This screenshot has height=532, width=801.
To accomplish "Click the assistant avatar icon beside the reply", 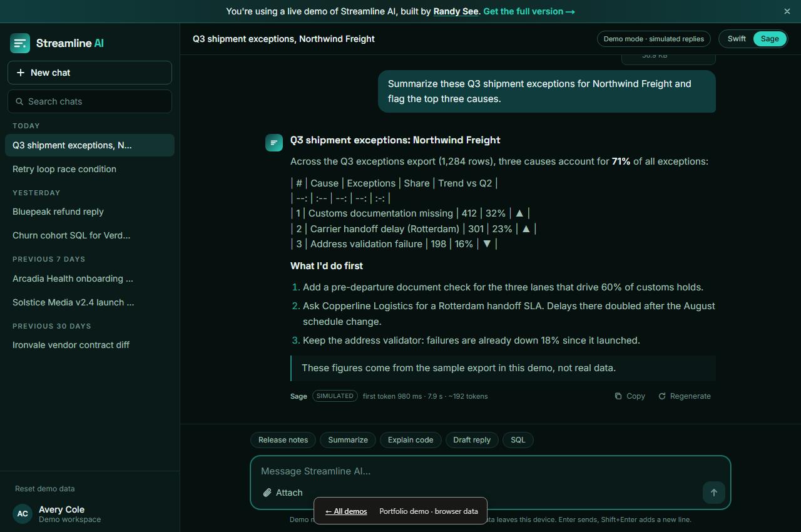I will click(x=274, y=143).
